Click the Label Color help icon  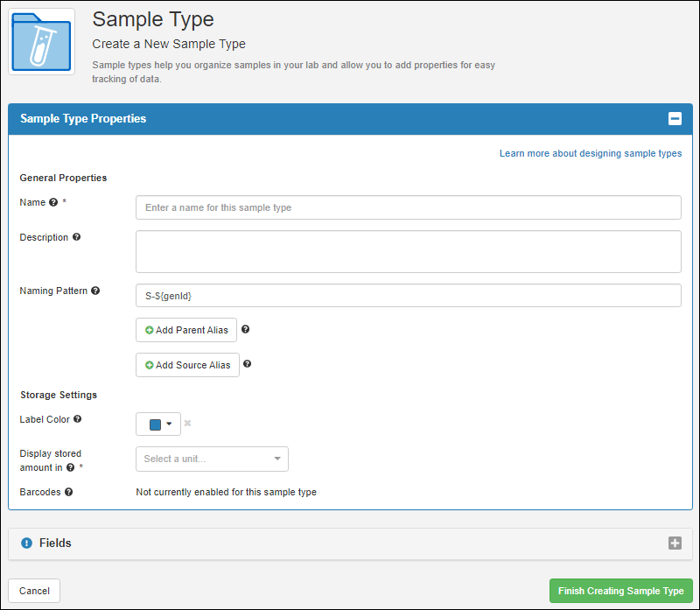tap(78, 419)
